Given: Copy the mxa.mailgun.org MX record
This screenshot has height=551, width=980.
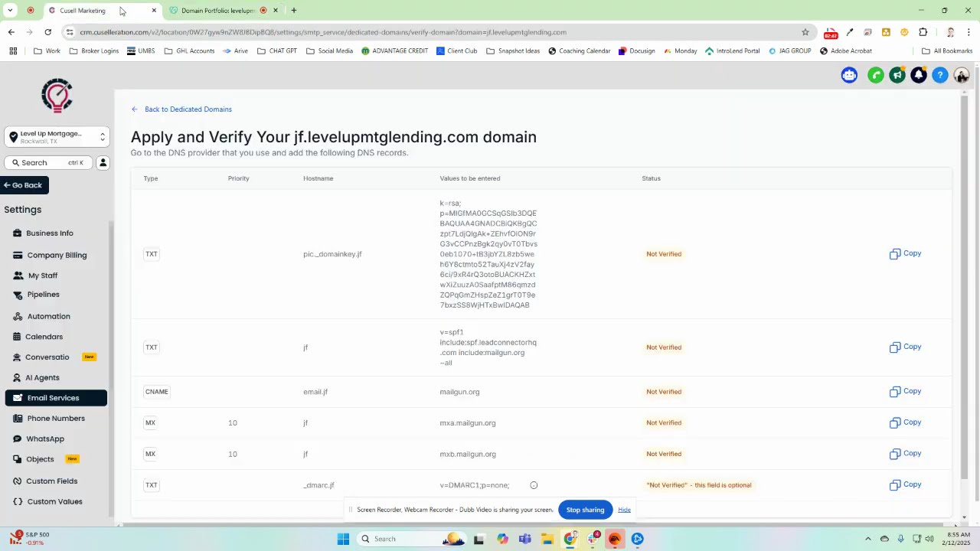Looking at the screenshot, I should pos(905,422).
